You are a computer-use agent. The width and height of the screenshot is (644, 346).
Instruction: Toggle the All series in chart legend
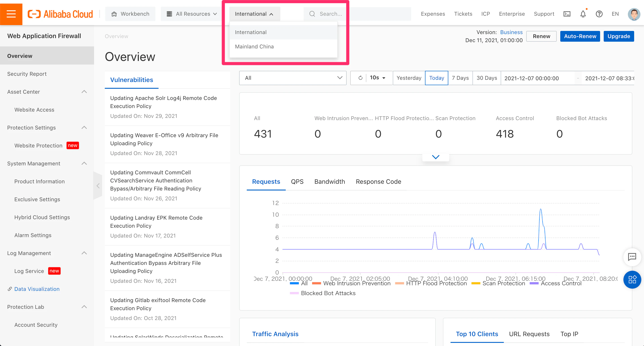pyautogui.click(x=298, y=283)
